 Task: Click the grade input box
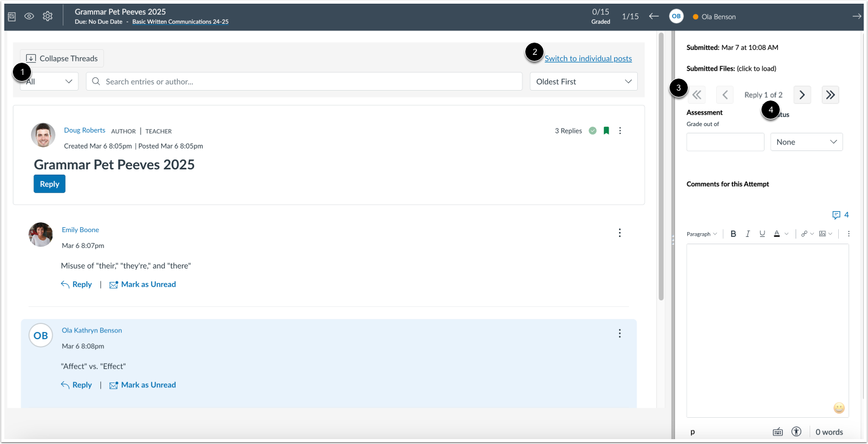tap(725, 142)
